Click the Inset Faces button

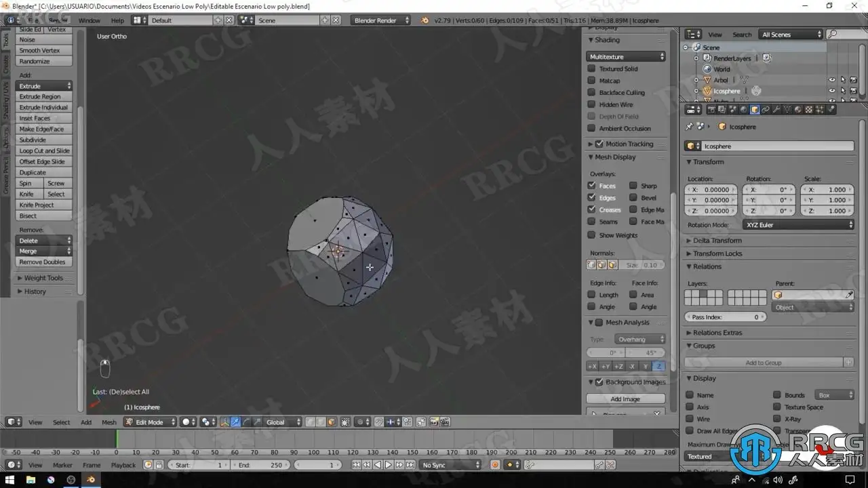point(45,119)
